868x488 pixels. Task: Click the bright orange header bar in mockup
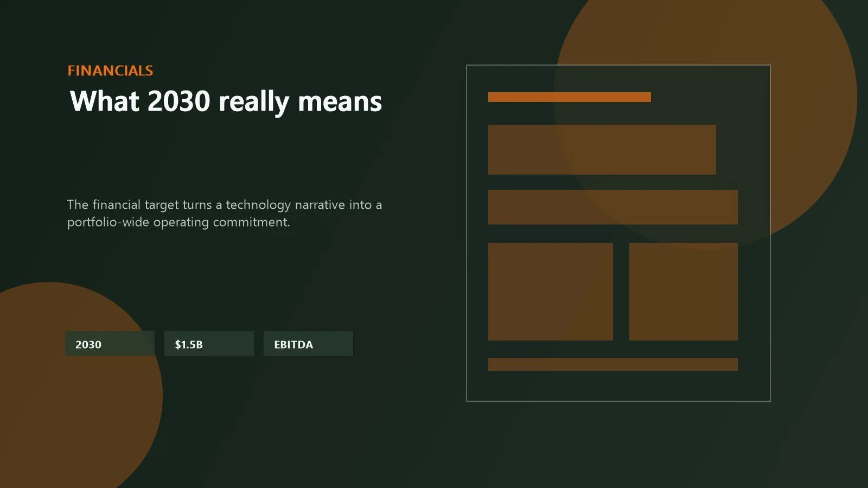(x=570, y=97)
